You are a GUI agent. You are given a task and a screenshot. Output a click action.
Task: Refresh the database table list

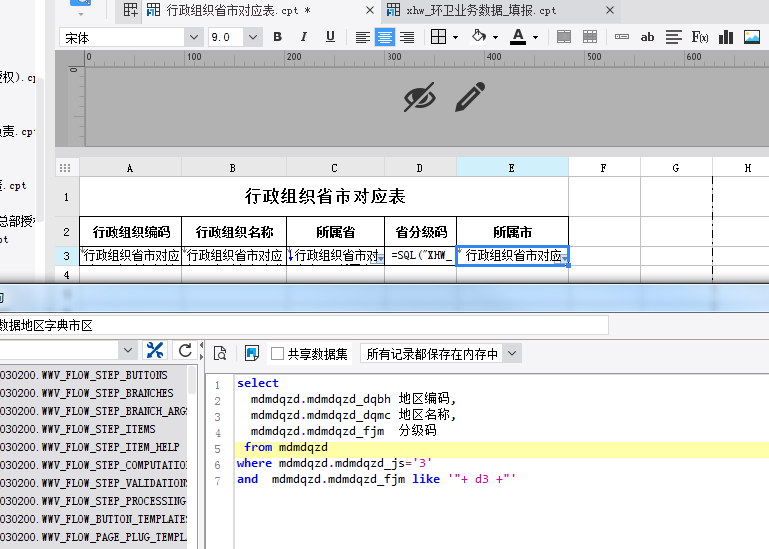click(x=185, y=350)
